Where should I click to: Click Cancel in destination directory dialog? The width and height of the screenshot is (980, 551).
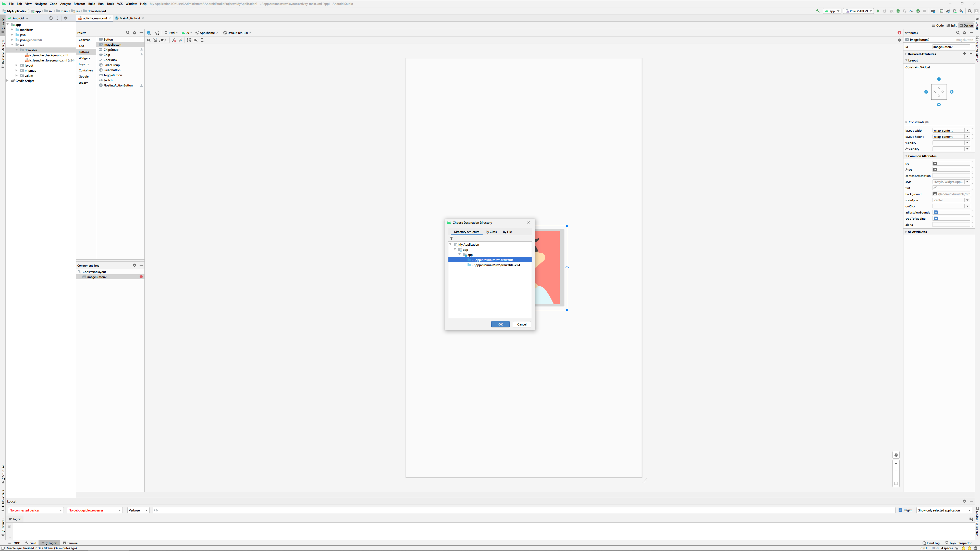pyautogui.click(x=522, y=324)
